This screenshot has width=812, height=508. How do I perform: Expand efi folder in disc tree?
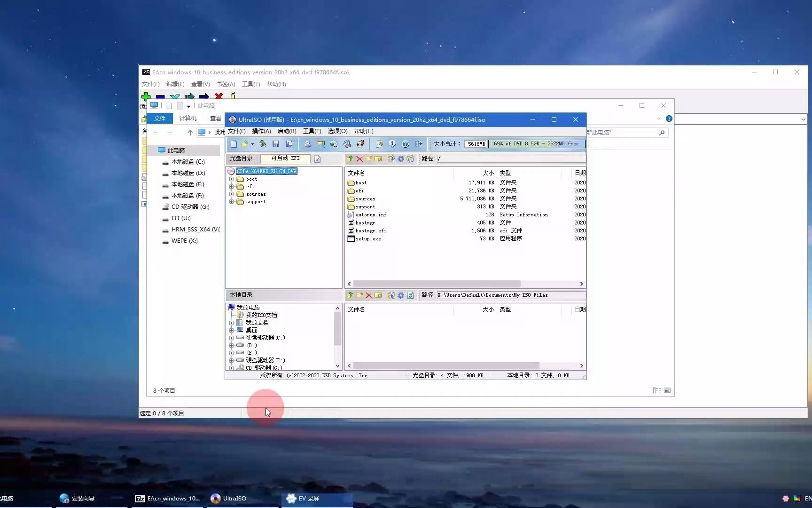point(231,187)
